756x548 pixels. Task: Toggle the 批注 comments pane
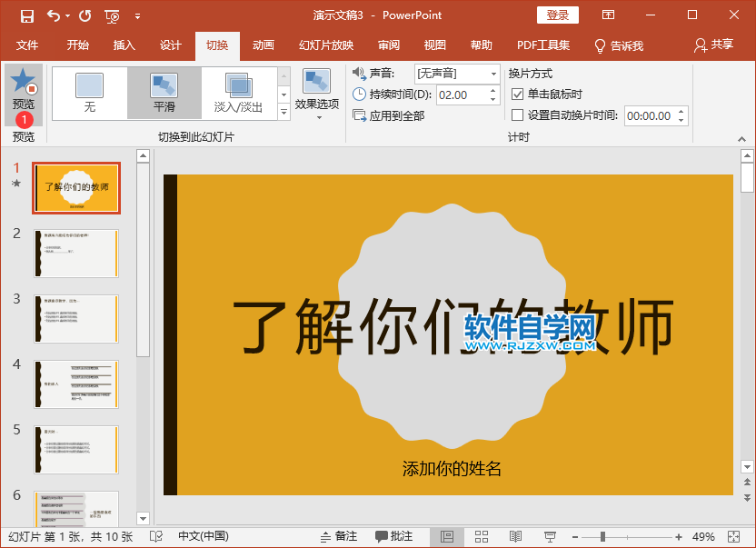tap(394, 536)
